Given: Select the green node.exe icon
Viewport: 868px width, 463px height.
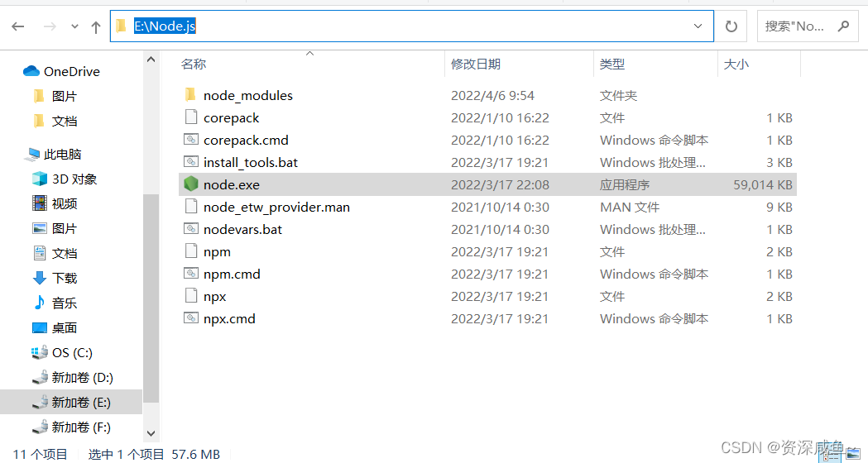Looking at the screenshot, I should (191, 184).
